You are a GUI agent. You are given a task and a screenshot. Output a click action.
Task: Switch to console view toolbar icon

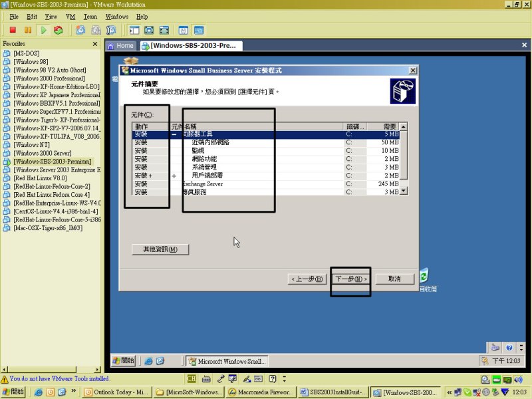199,30
